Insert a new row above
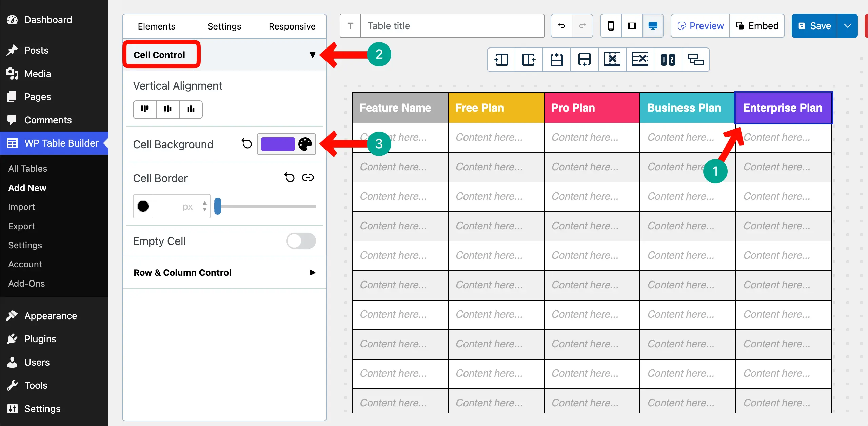868x426 pixels. pos(556,60)
